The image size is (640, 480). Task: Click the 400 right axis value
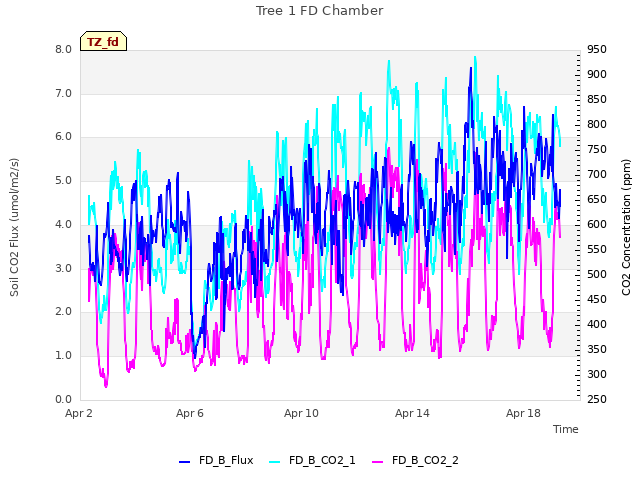pyautogui.click(x=597, y=324)
